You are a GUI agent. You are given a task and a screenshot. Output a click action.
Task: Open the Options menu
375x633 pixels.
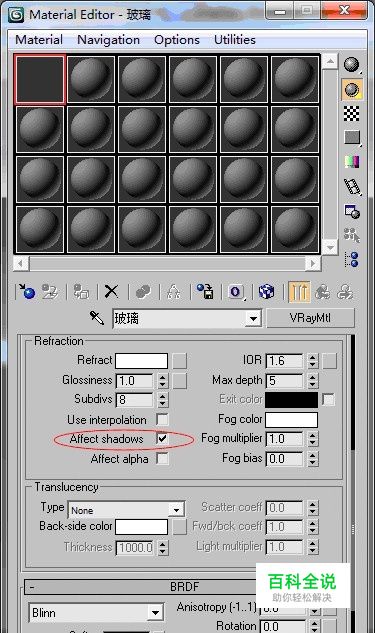177,40
